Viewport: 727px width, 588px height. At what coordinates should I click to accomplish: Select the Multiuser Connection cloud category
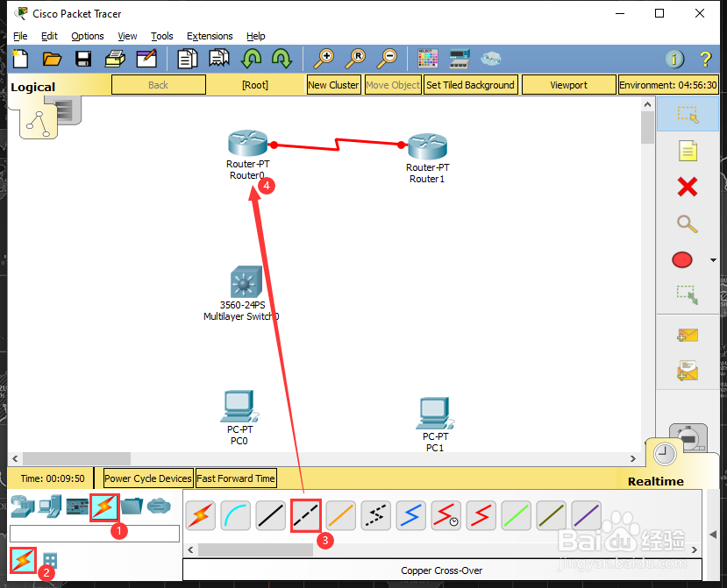[x=159, y=506]
